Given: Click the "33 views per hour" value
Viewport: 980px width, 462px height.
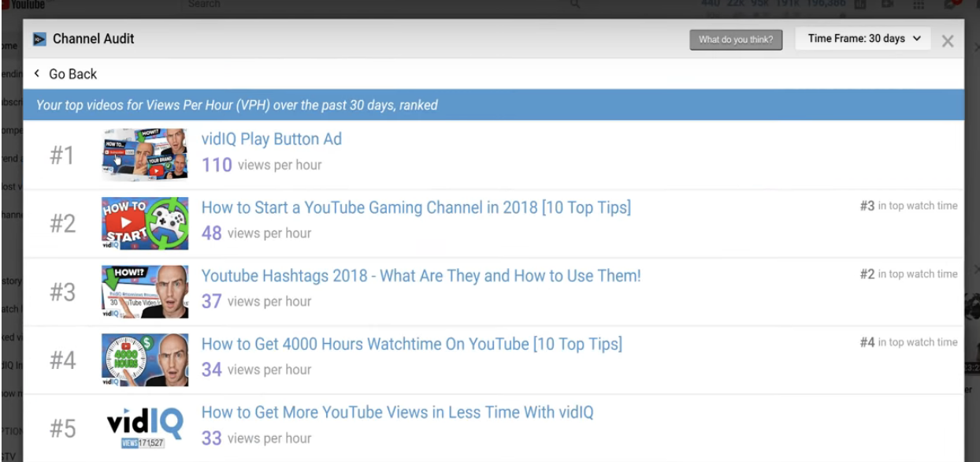Looking at the screenshot, I should click(x=256, y=438).
